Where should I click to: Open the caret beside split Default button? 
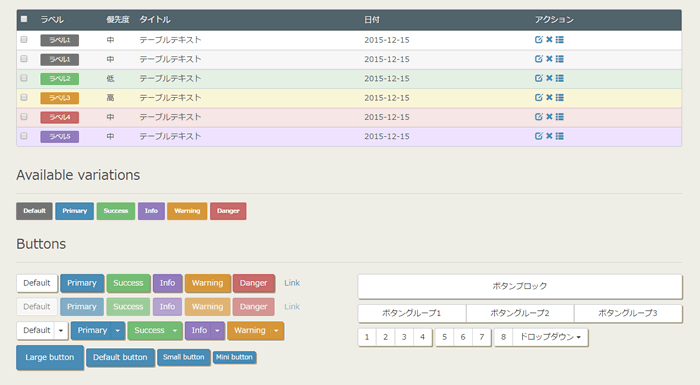pos(61,331)
